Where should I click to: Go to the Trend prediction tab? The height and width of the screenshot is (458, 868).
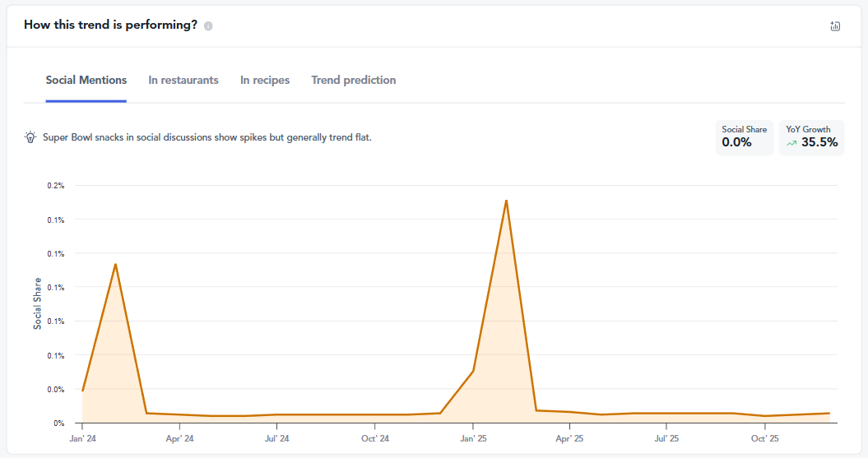click(354, 81)
